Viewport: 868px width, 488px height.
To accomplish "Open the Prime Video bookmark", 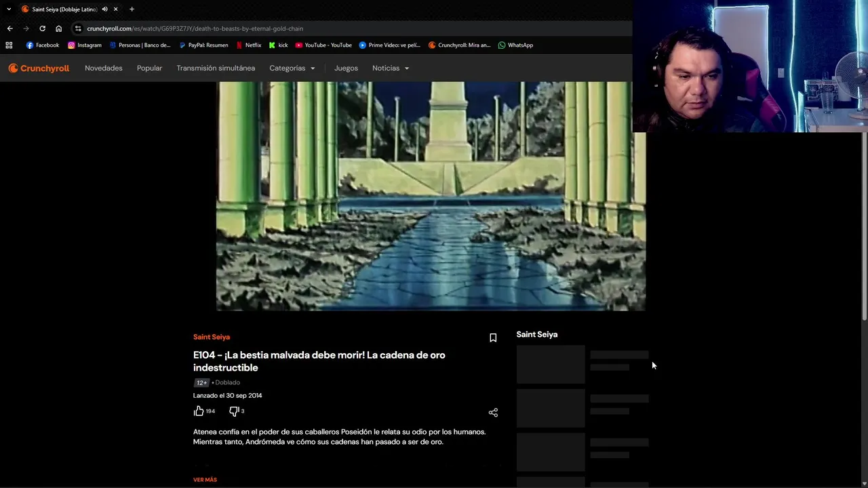I will pos(390,45).
